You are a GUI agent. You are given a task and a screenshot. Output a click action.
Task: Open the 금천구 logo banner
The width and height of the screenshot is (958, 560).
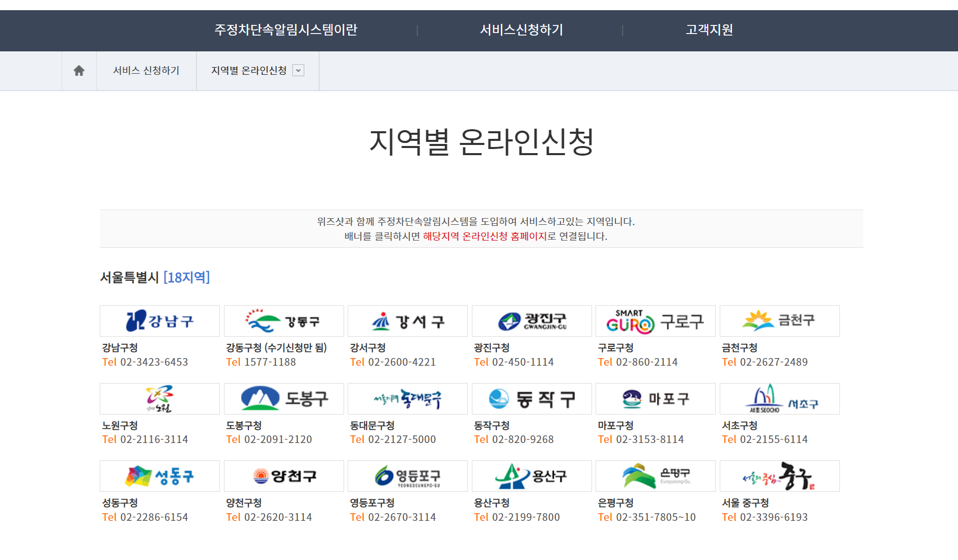pos(780,321)
